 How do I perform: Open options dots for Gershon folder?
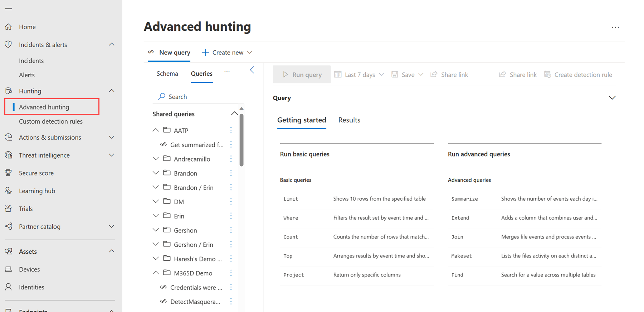231,230
